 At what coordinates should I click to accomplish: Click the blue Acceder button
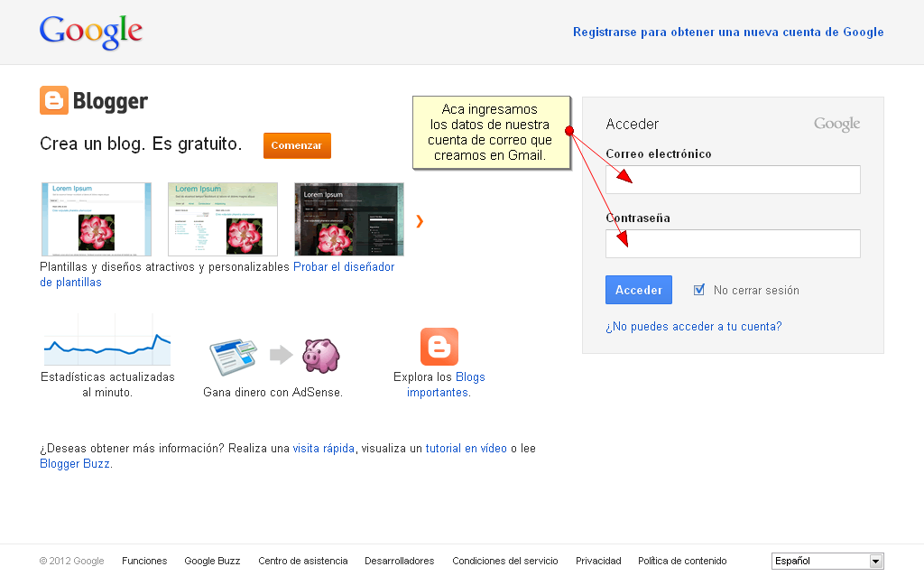(x=638, y=289)
